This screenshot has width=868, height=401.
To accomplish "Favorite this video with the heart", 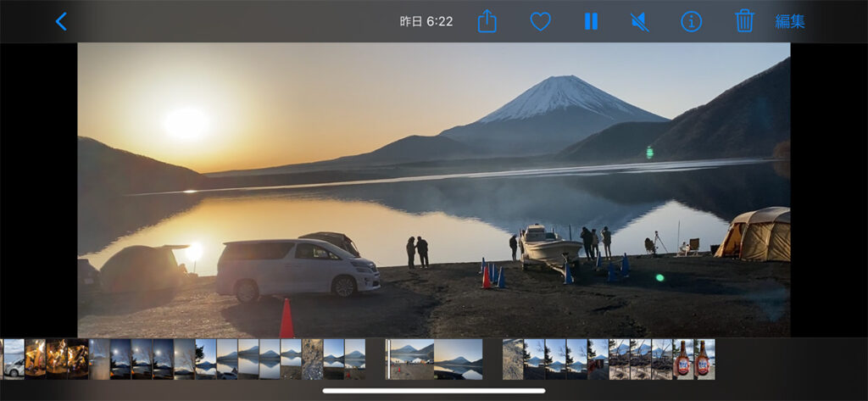I will pos(540,21).
